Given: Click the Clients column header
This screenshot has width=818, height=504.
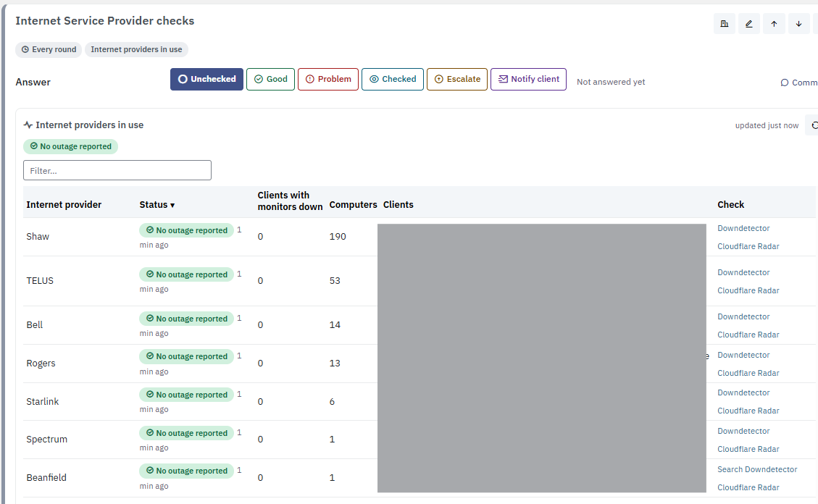Looking at the screenshot, I should (x=398, y=205).
